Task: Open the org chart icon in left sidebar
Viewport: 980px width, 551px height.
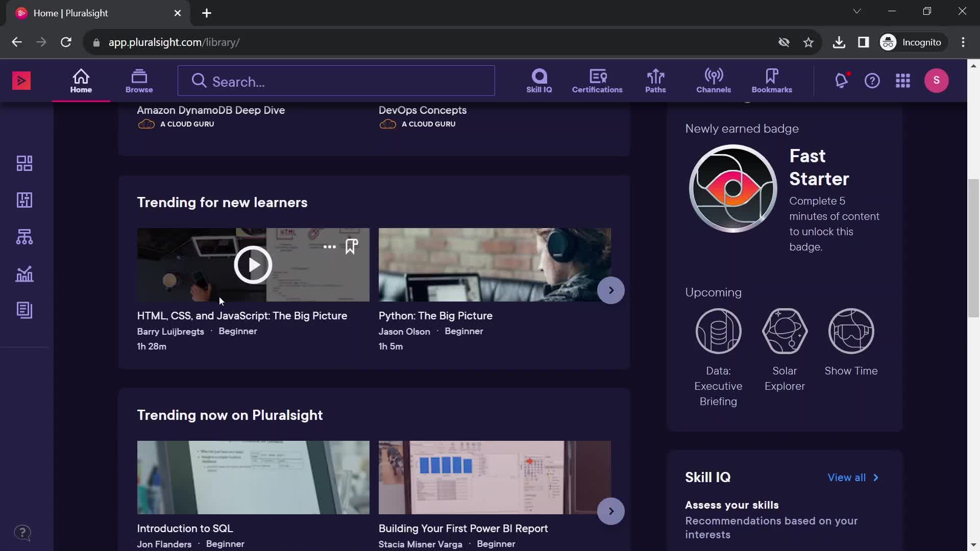Action: coord(24,237)
